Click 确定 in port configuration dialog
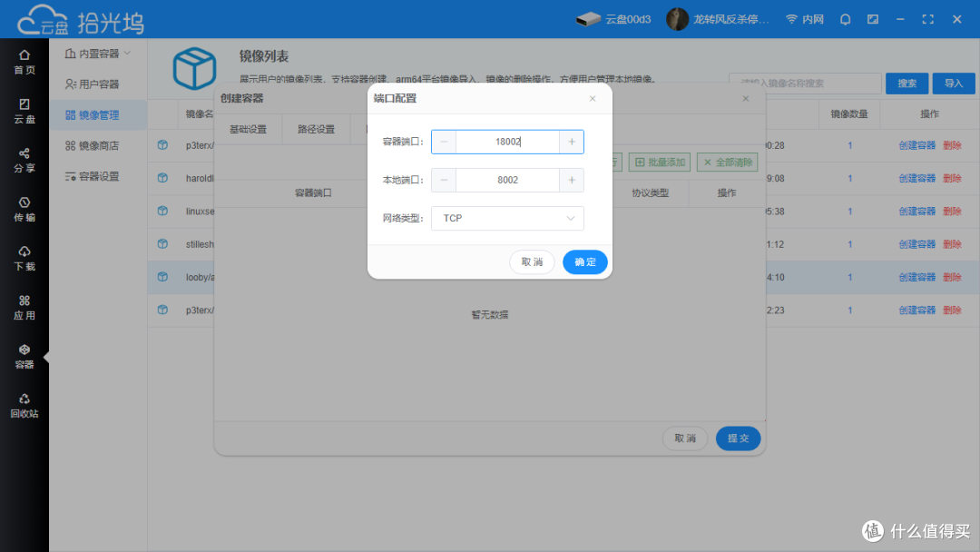The image size is (980, 552). click(585, 262)
